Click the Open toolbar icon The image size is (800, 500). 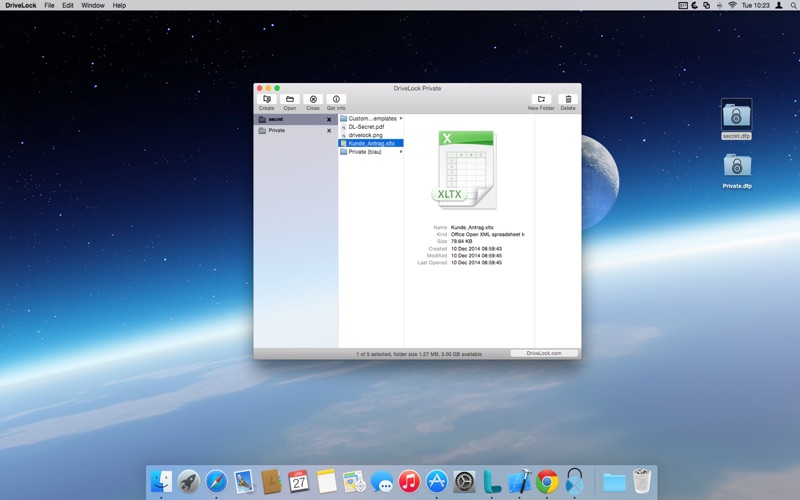pyautogui.click(x=290, y=99)
